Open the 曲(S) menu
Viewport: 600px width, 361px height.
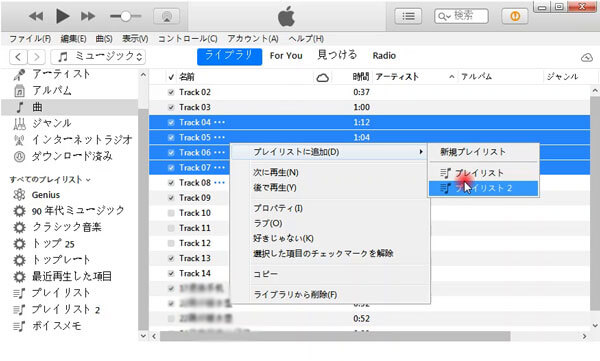[104, 39]
